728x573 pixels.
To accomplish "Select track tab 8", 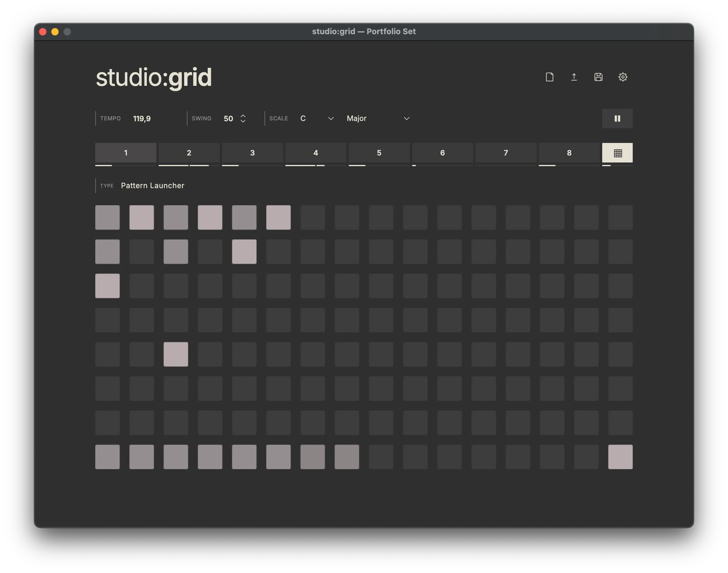I will point(569,153).
